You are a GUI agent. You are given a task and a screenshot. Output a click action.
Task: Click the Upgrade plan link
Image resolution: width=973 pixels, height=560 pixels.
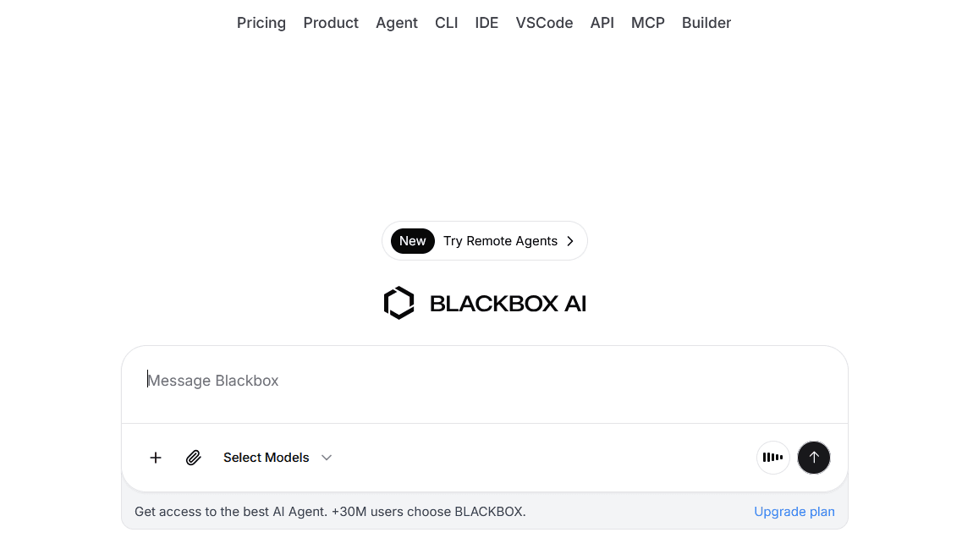click(x=794, y=512)
